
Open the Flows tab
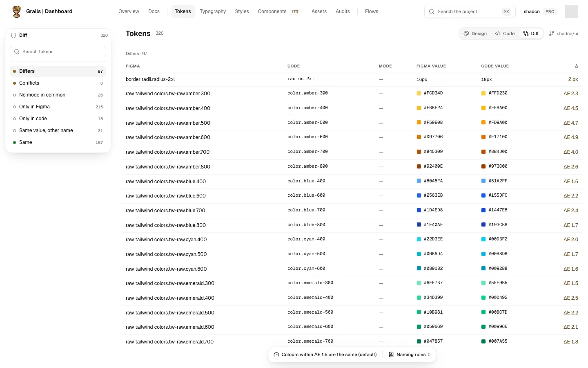click(x=372, y=11)
